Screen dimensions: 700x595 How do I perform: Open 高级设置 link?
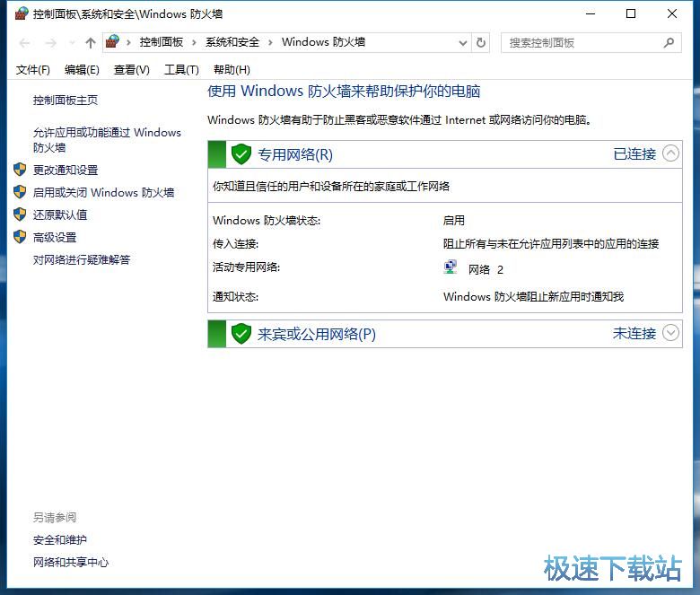55,237
